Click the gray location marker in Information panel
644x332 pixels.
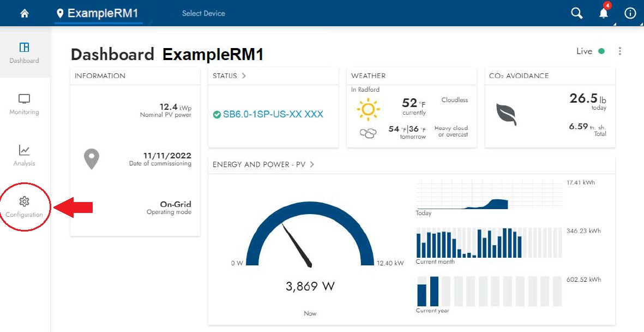(x=92, y=158)
